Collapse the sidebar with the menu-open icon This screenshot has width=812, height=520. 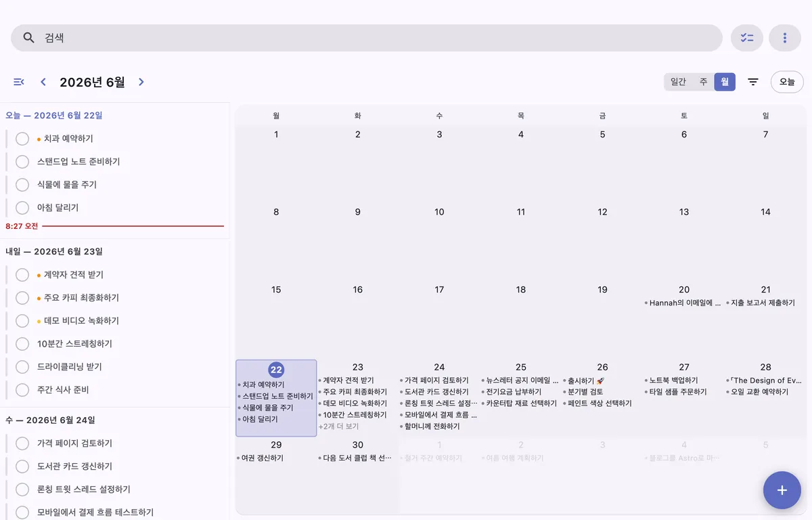coord(19,82)
